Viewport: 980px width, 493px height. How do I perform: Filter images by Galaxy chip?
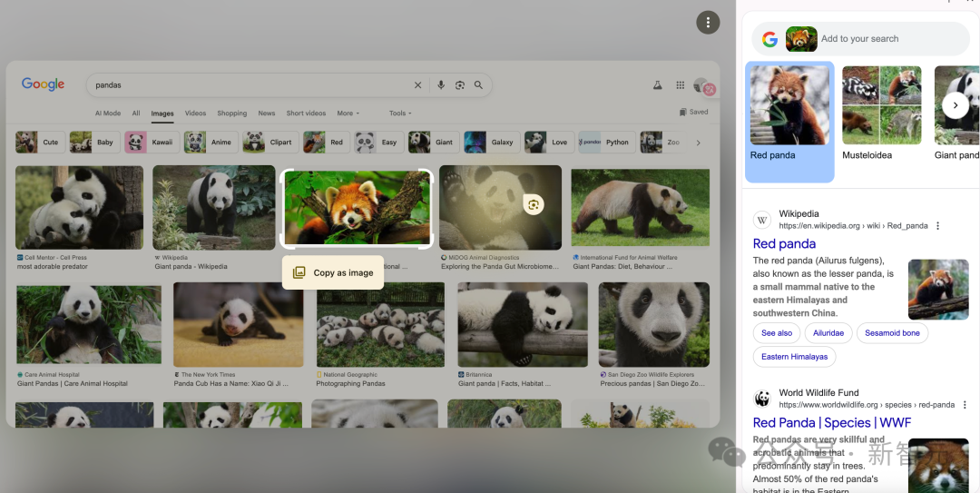pos(492,142)
